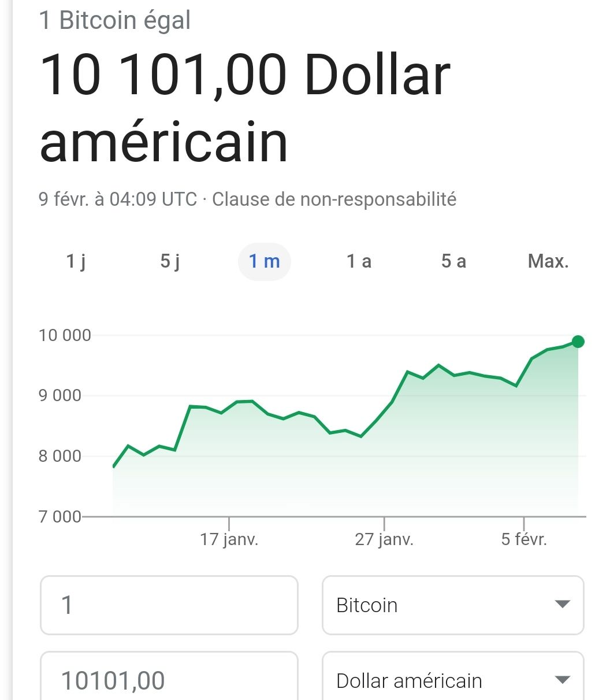
Task: Click the 7 000 y-axis label
Action: pos(60,516)
